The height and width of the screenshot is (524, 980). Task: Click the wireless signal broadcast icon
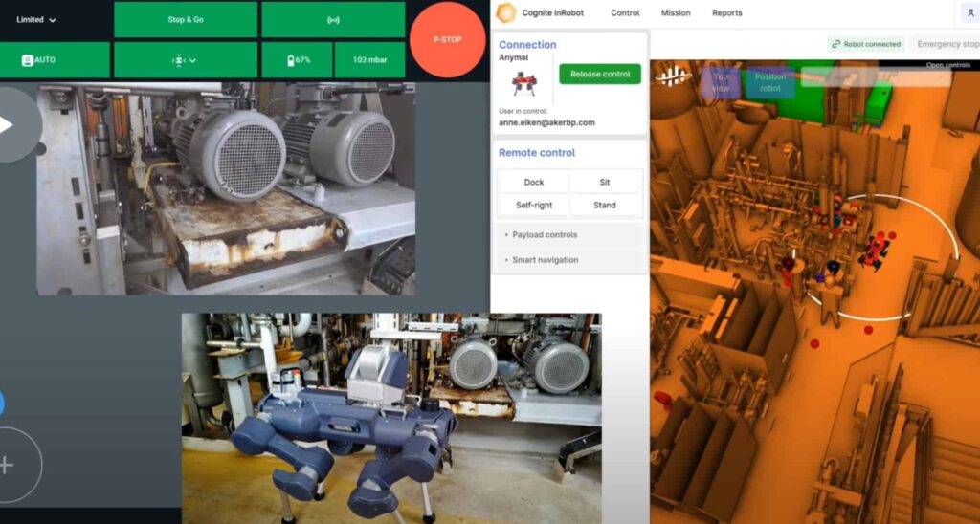[333, 19]
